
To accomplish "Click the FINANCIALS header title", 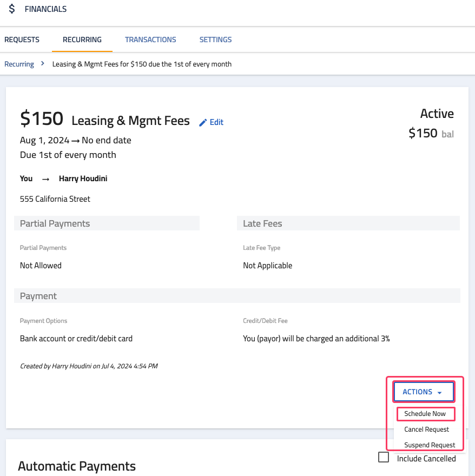I will coord(45,9).
